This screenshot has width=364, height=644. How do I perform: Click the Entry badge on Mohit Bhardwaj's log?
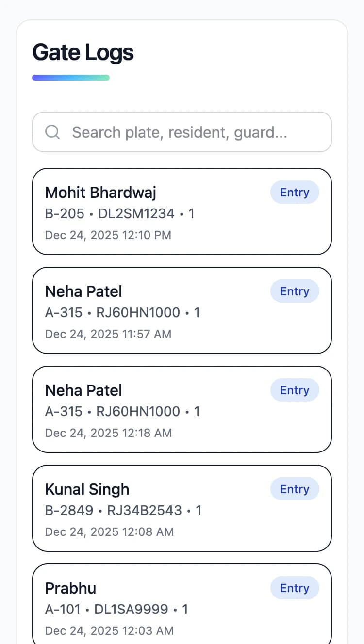294,193
